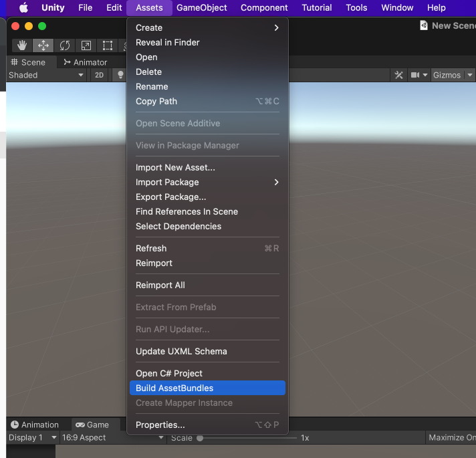Choose Properties... menu item

[x=207, y=425]
